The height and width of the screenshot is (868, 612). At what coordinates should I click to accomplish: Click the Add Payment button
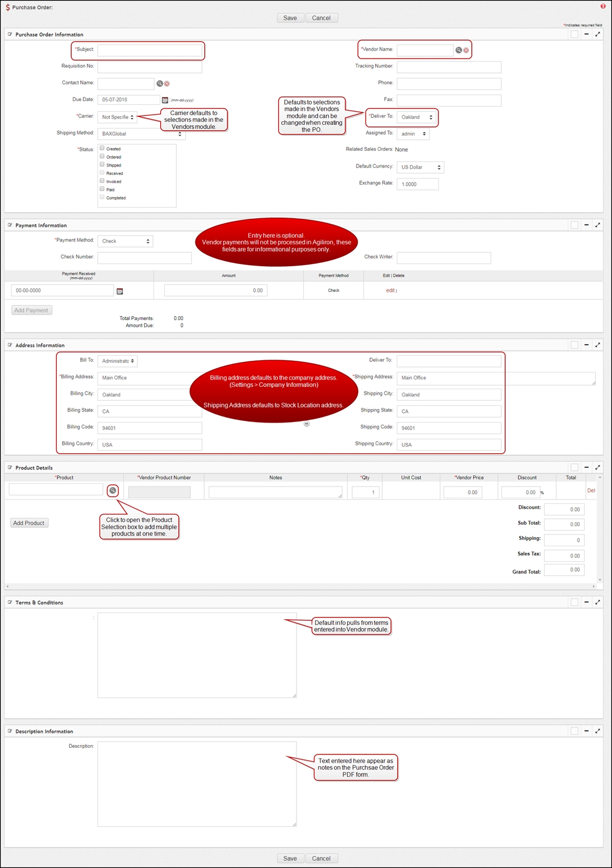point(32,310)
